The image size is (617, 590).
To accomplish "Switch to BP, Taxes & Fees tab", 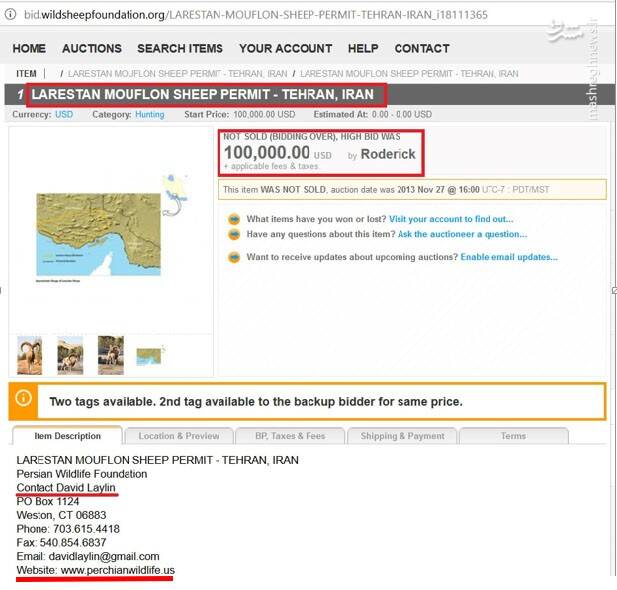I will click(290, 436).
